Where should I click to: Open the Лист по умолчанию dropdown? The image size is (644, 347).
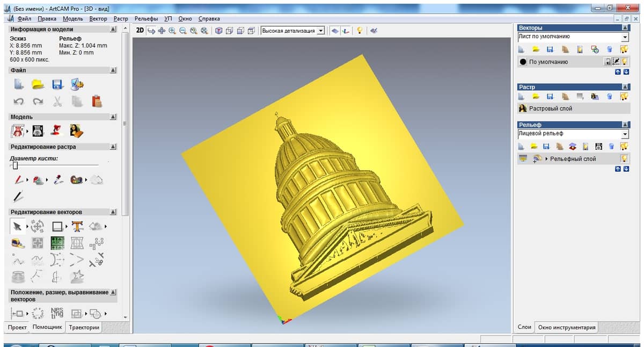625,38
